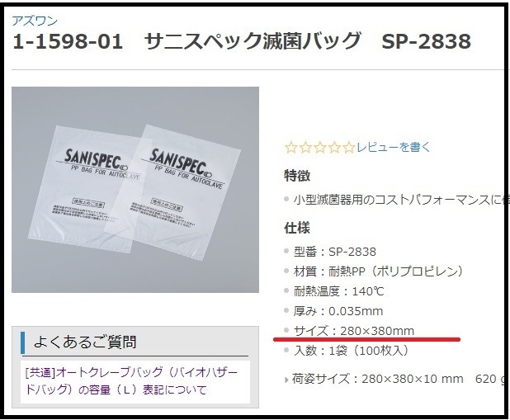Click the 型番 SP-2838 specification line
This screenshot has height=420, width=510.
point(335,252)
